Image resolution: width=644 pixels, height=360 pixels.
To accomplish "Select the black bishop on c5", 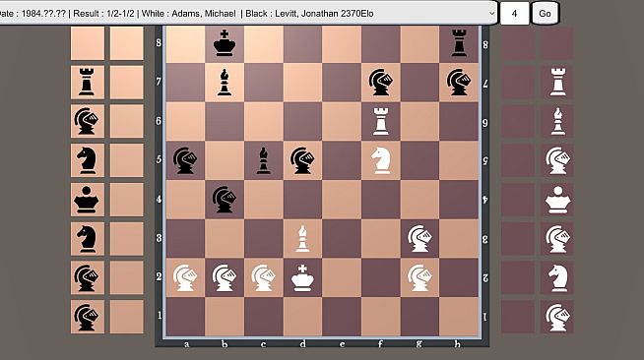I will pos(263,160).
